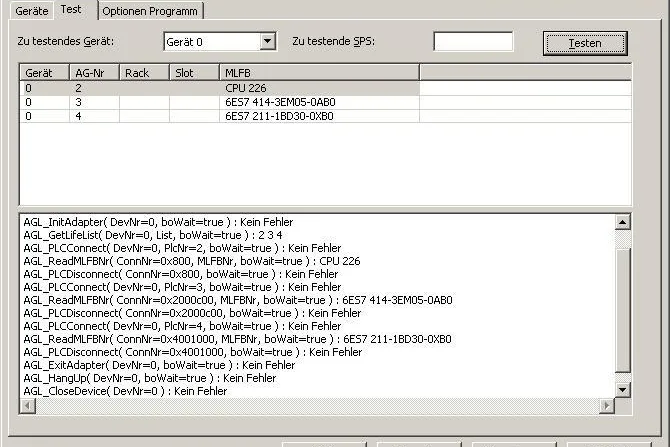Click the Slot column header

(x=194, y=73)
